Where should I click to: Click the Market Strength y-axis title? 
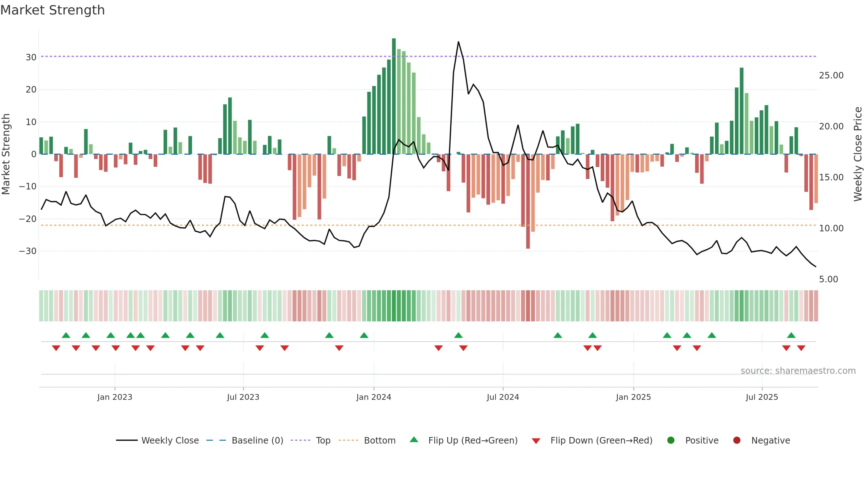click(x=6, y=154)
